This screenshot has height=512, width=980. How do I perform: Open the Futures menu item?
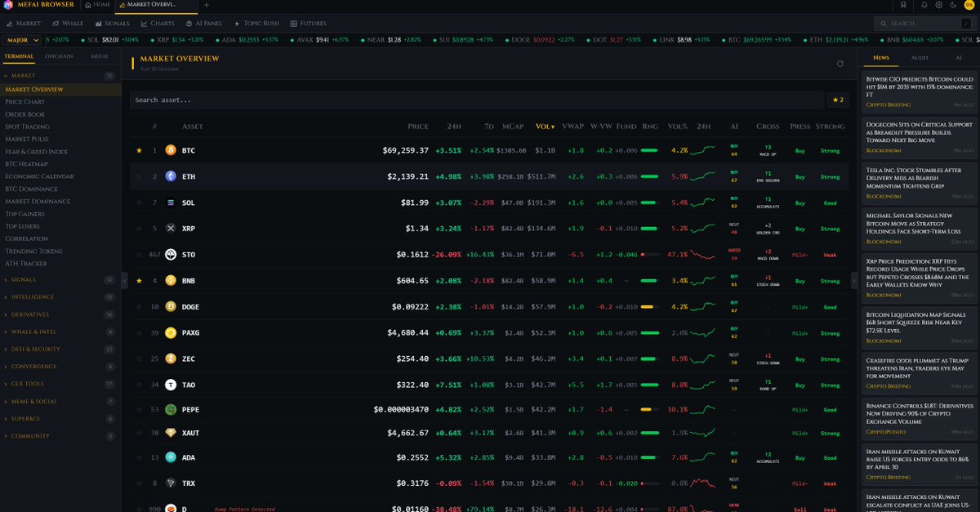coord(310,24)
